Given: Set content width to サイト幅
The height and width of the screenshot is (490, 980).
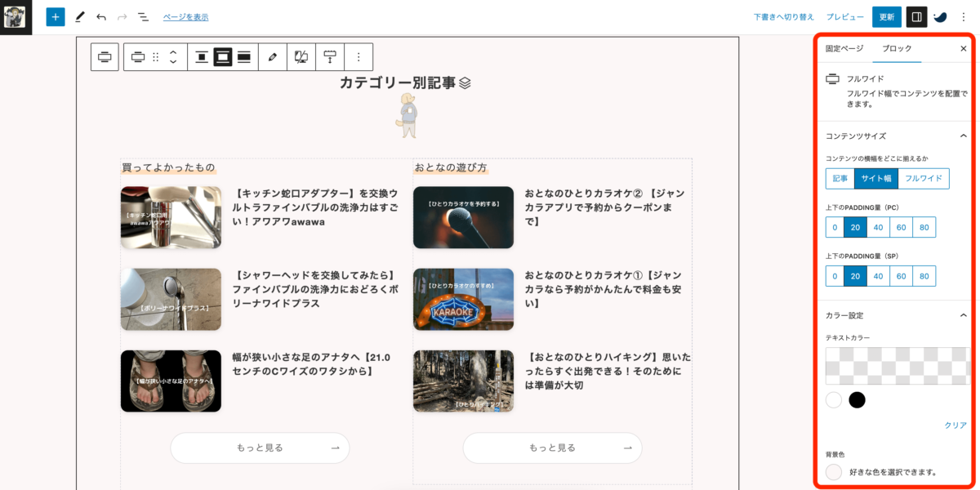Looking at the screenshot, I should click(877, 178).
